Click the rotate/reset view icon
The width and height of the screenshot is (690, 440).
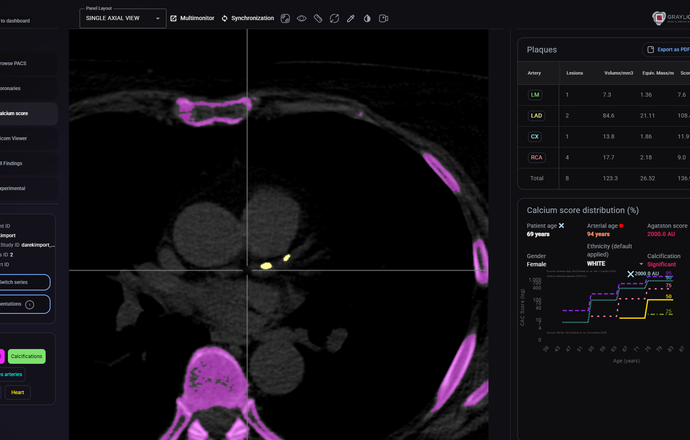pyautogui.click(x=334, y=18)
